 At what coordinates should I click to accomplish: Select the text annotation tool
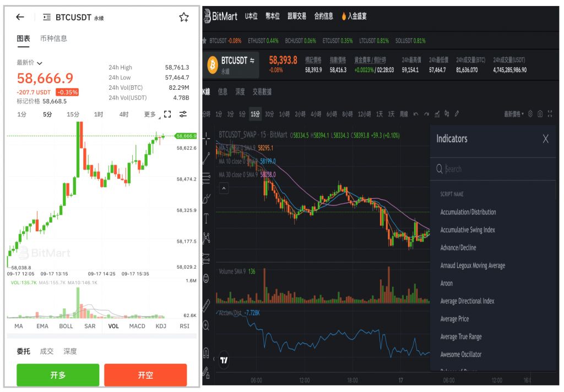click(207, 218)
